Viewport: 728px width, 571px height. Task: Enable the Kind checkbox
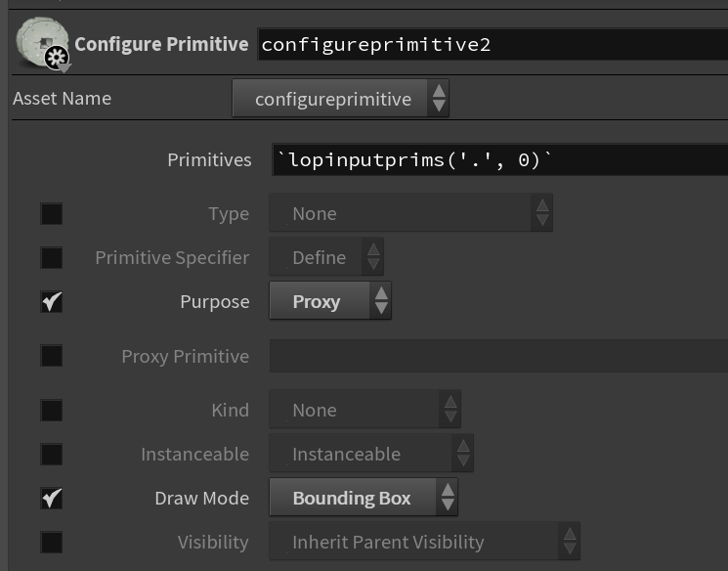[x=52, y=411]
